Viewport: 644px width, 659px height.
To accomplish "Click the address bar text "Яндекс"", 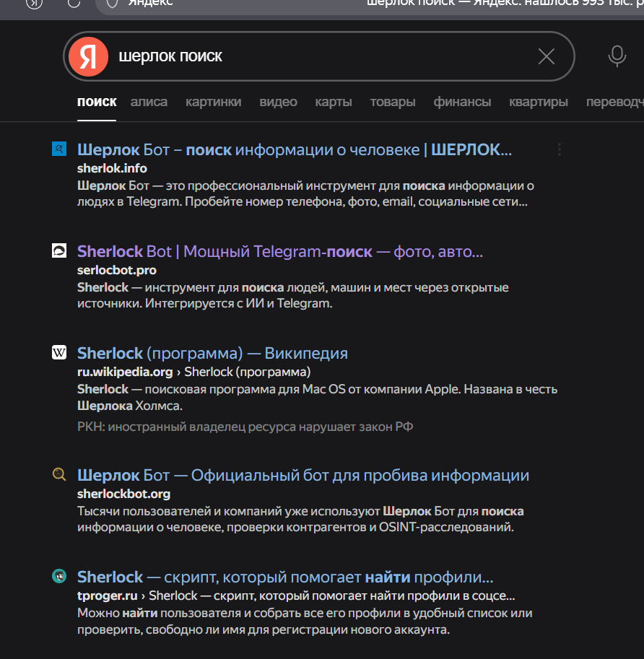I will [x=150, y=2].
